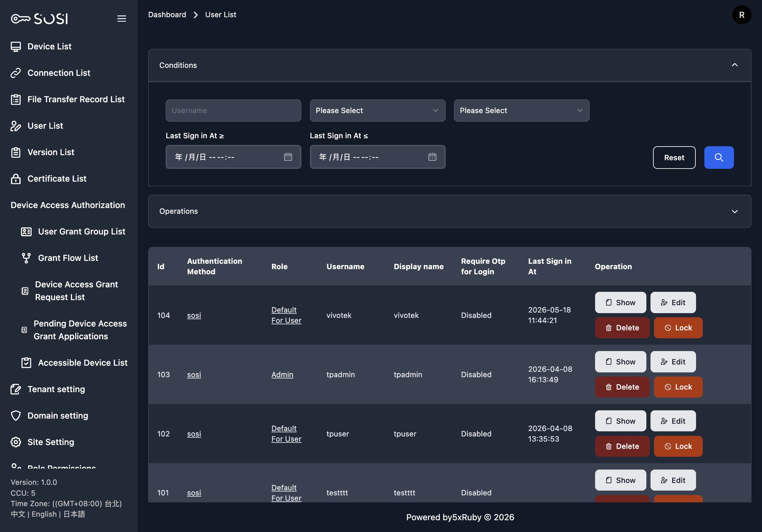
Task: Show user 104 vivotek
Action: tap(620, 302)
